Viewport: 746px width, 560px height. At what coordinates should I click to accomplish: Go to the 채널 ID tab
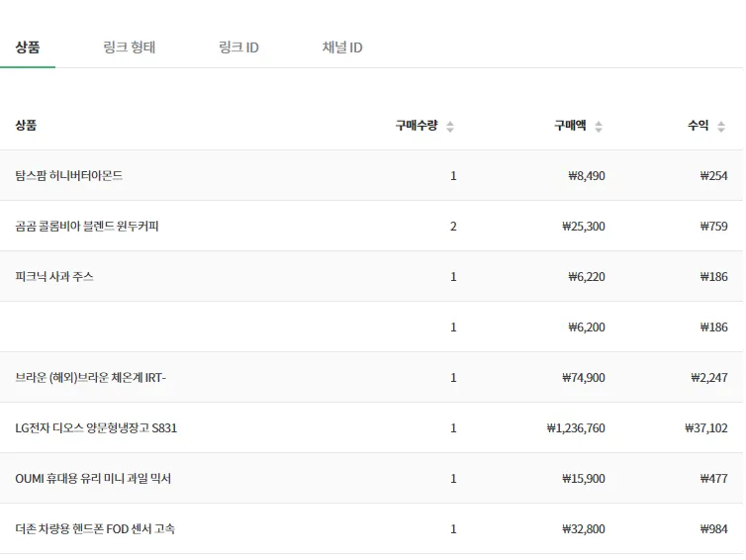tap(342, 47)
